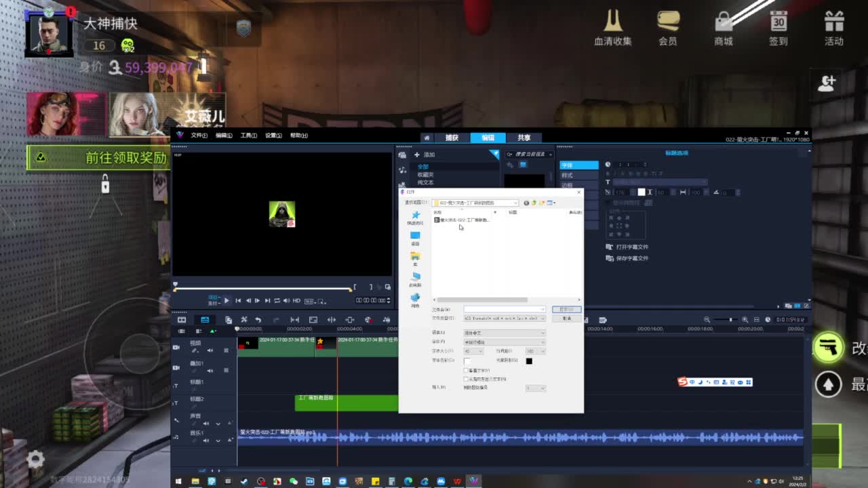Viewport: 868px width, 488px height.
Task: Click the preview timecode field
Action: [373, 300]
